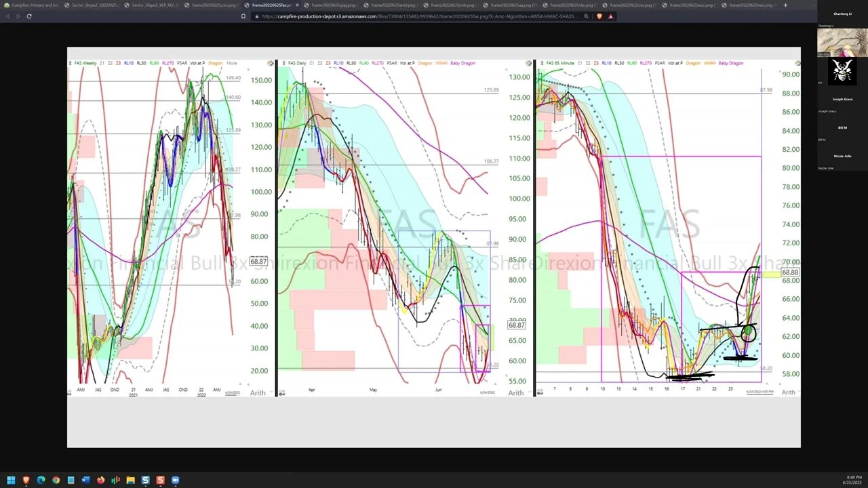Open Microsoft Word from taskbar

pos(85,480)
